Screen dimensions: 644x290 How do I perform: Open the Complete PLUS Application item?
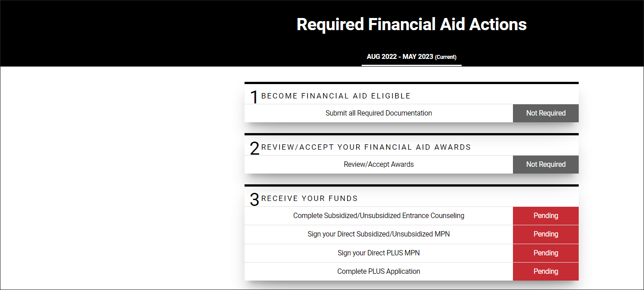(378, 271)
